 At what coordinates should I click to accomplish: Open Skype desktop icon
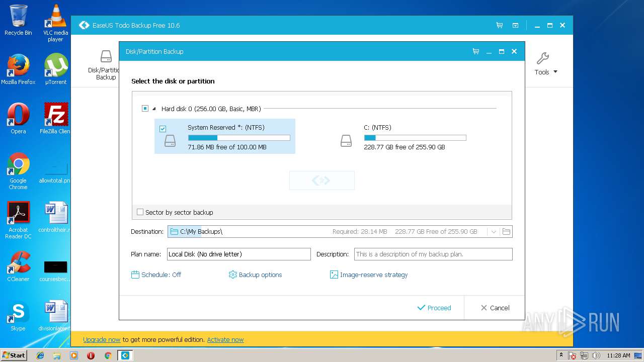(x=18, y=315)
